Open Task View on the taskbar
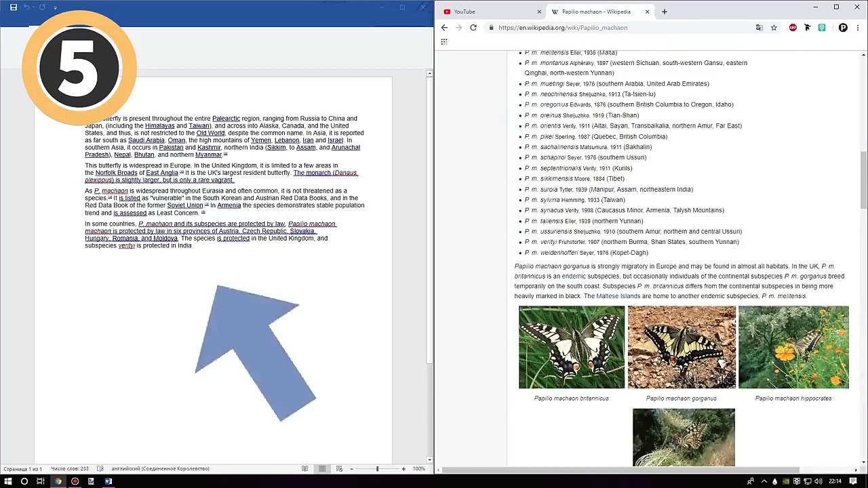This screenshot has width=868, height=488. coord(41,481)
